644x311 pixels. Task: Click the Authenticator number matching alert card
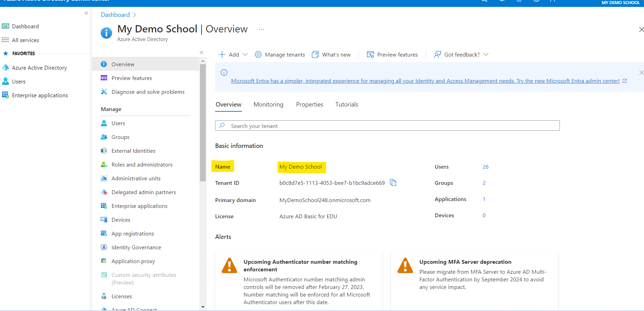299,281
